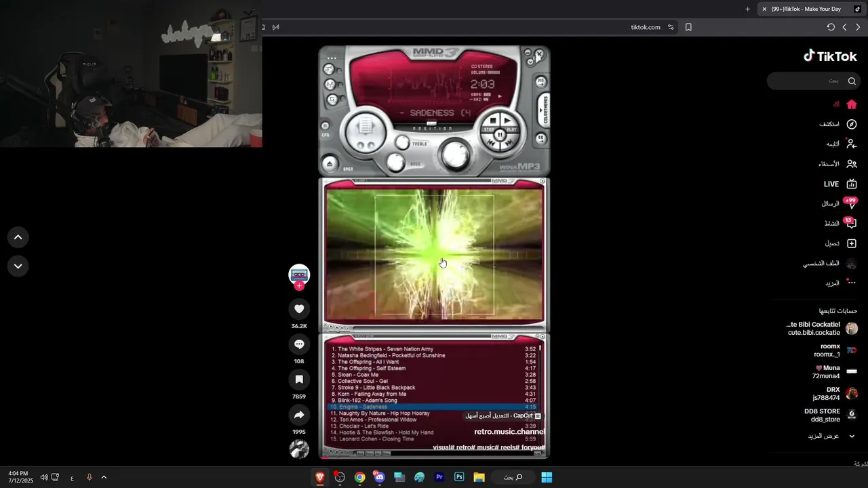Screen dimensions: 868x488
Task: Open Activity (النشاط) notifications with 13 badge
Action: coord(840,223)
